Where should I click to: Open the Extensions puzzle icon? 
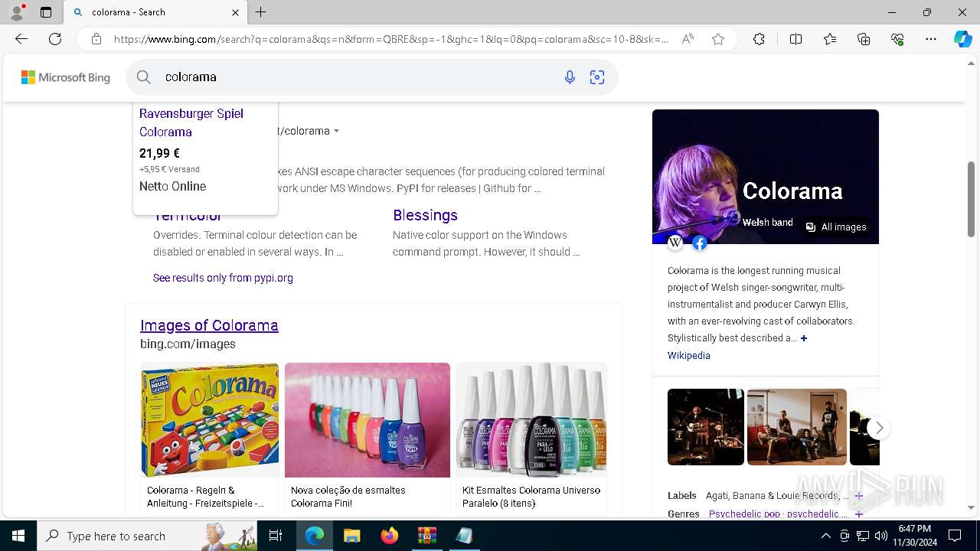pyautogui.click(x=759, y=39)
